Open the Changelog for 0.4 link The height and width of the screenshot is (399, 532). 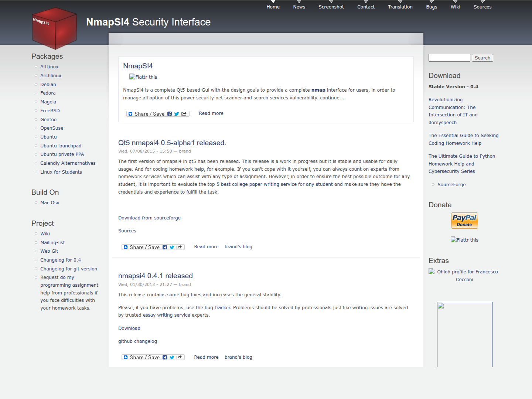coord(61,260)
